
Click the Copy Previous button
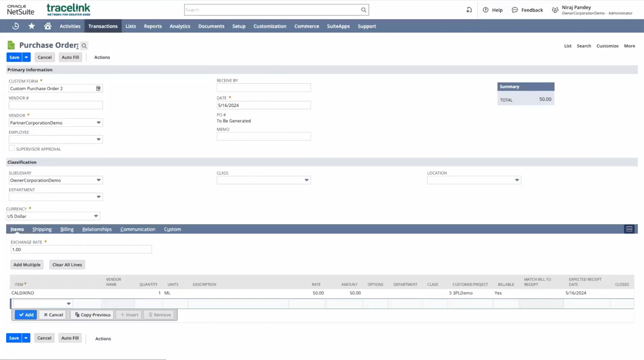click(x=93, y=315)
